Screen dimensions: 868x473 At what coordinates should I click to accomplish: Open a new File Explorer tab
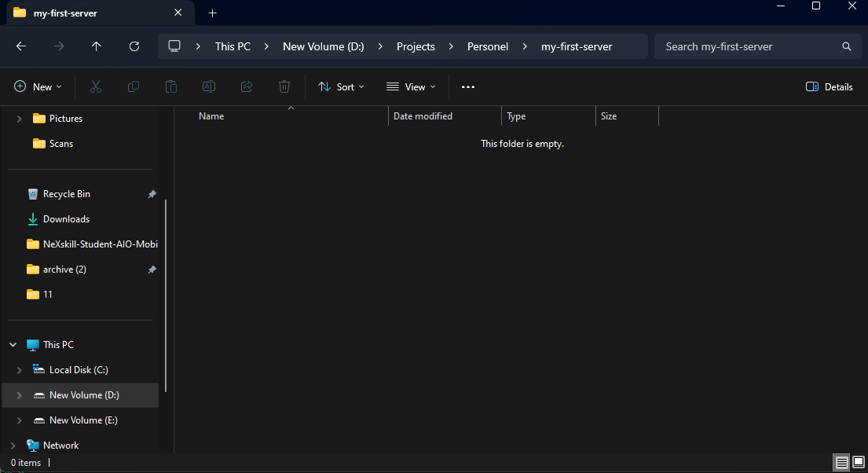(212, 13)
